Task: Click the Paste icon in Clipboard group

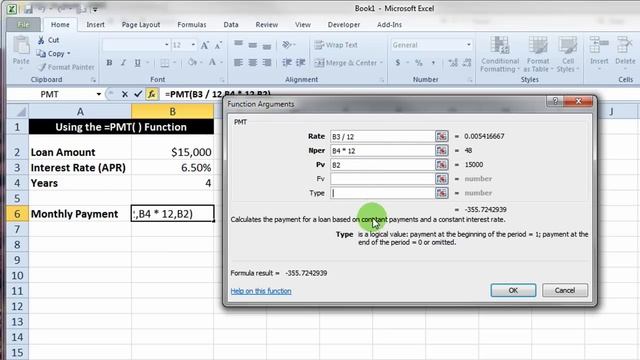Action: [x=21, y=46]
